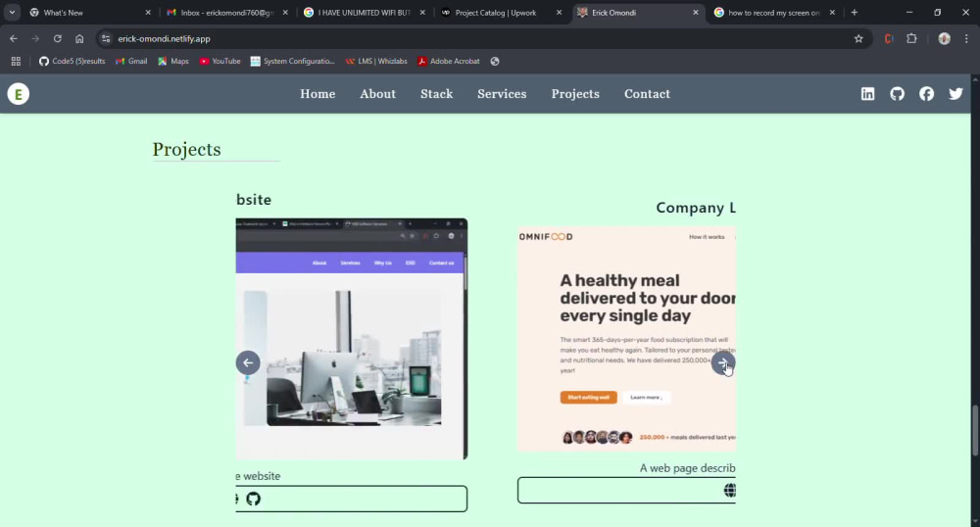
Task: Go forward in browser history
Action: pyautogui.click(x=35, y=39)
